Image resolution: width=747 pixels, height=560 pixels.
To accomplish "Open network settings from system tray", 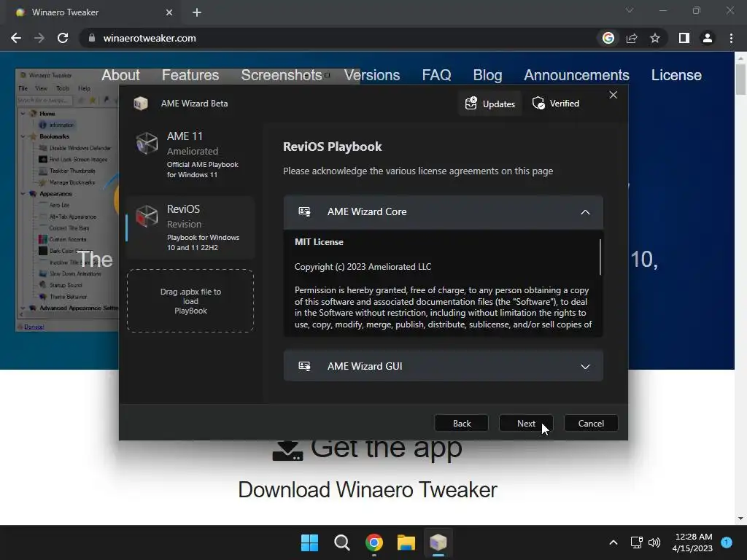I will tap(636, 542).
